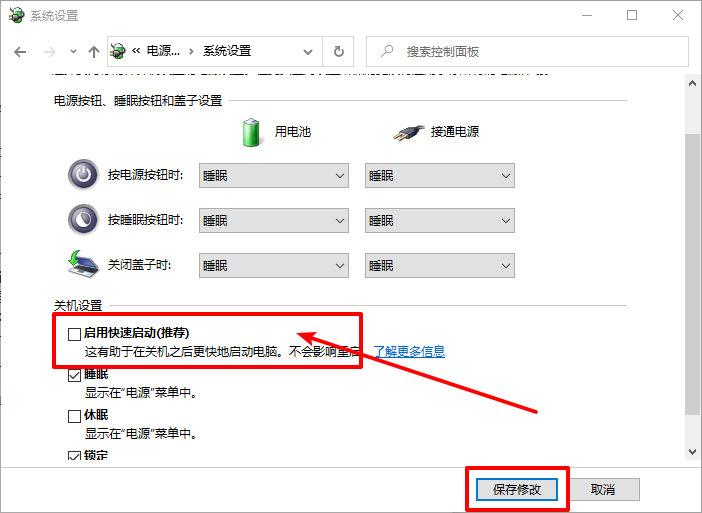Click the sleep button moon icon

(83, 220)
